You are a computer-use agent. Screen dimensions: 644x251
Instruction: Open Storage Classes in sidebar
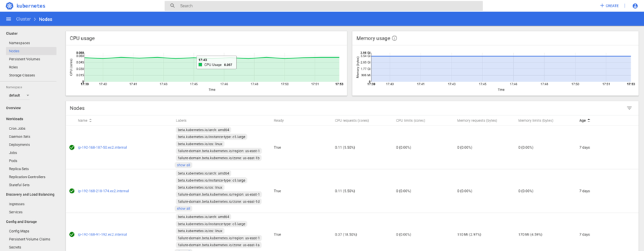click(x=21, y=75)
